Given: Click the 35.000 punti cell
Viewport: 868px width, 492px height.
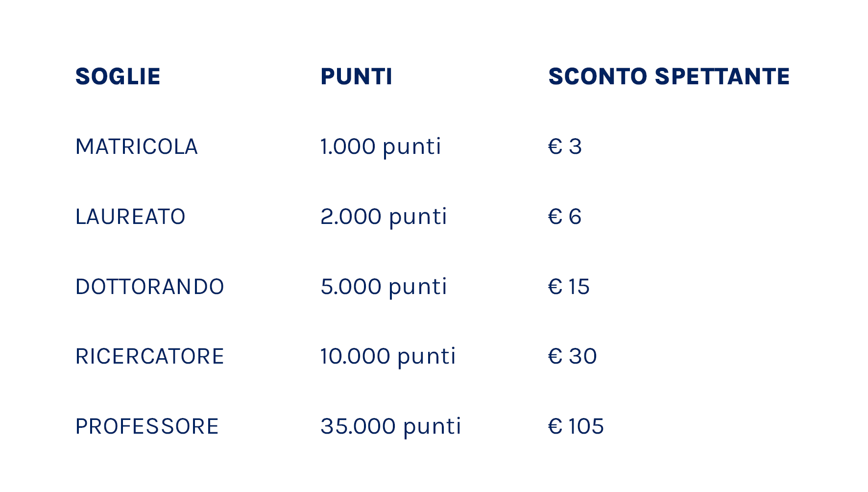Looking at the screenshot, I should (x=390, y=426).
